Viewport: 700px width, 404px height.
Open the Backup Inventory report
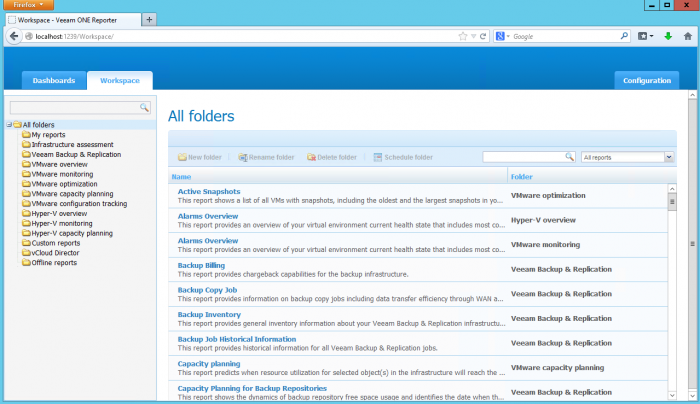click(x=209, y=314)
